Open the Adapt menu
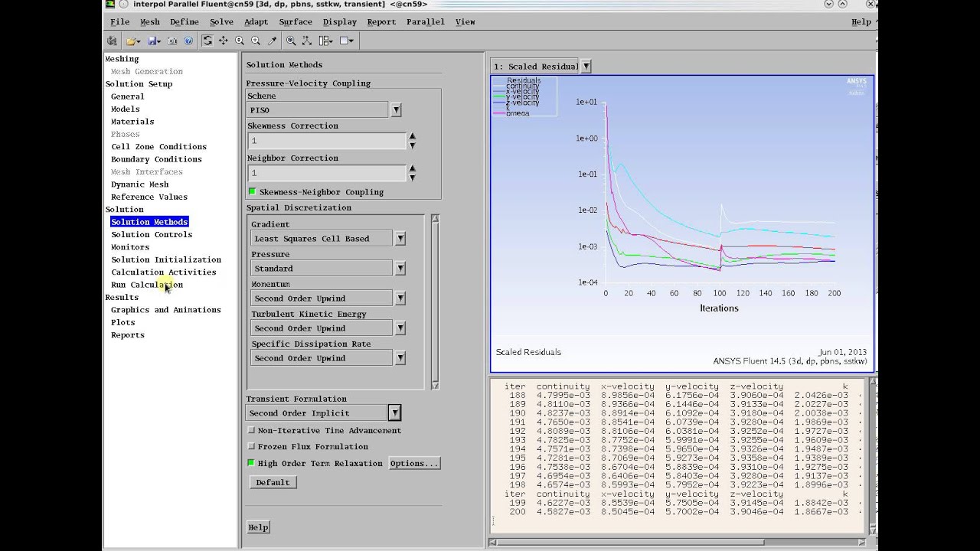 (256, 21)
